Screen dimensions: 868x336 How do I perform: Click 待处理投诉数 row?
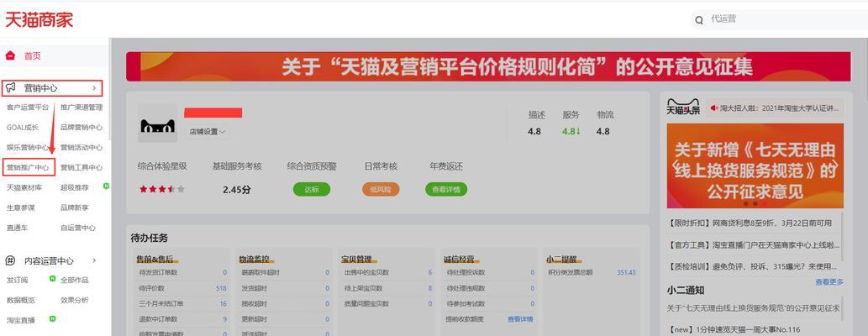491,273
